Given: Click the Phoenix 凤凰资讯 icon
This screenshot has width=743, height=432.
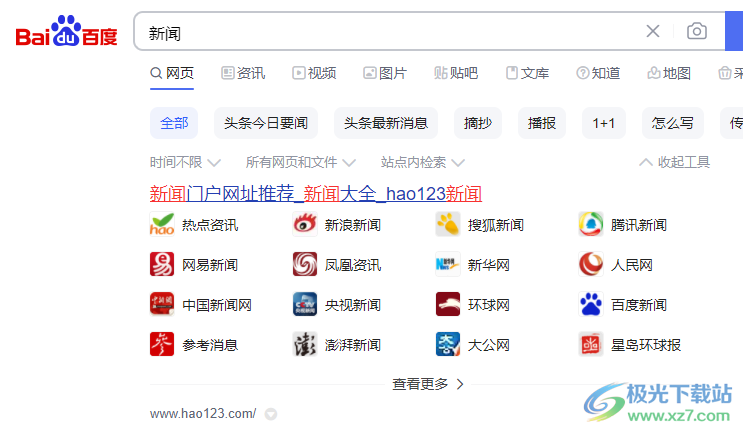Looking at the screenshot, I should click(x=305, y=264).
